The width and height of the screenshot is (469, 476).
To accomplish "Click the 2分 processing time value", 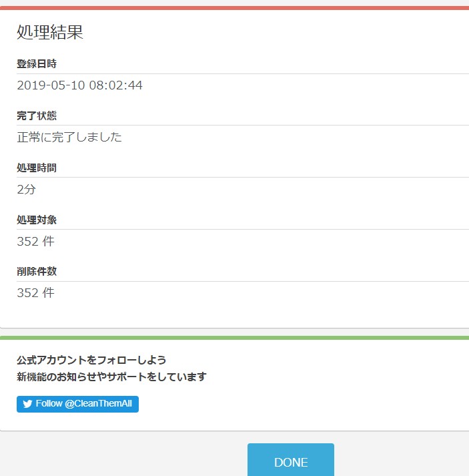I will point(27,190).
